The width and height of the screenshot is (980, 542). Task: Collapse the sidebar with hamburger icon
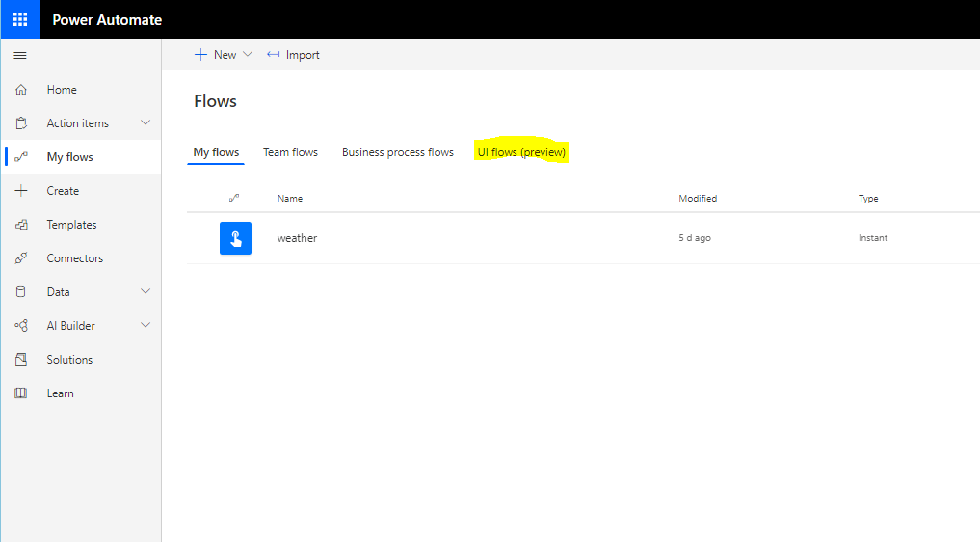[20, 56]
